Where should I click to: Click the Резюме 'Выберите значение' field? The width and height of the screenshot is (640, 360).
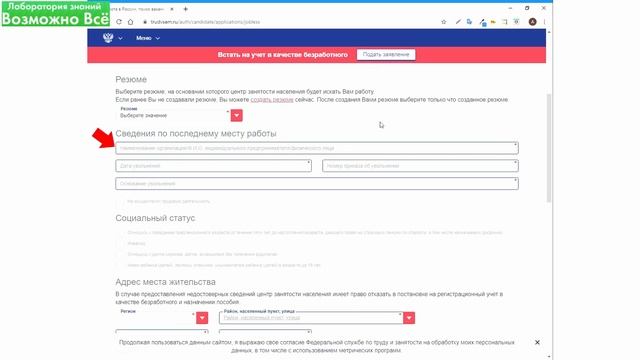173,116
